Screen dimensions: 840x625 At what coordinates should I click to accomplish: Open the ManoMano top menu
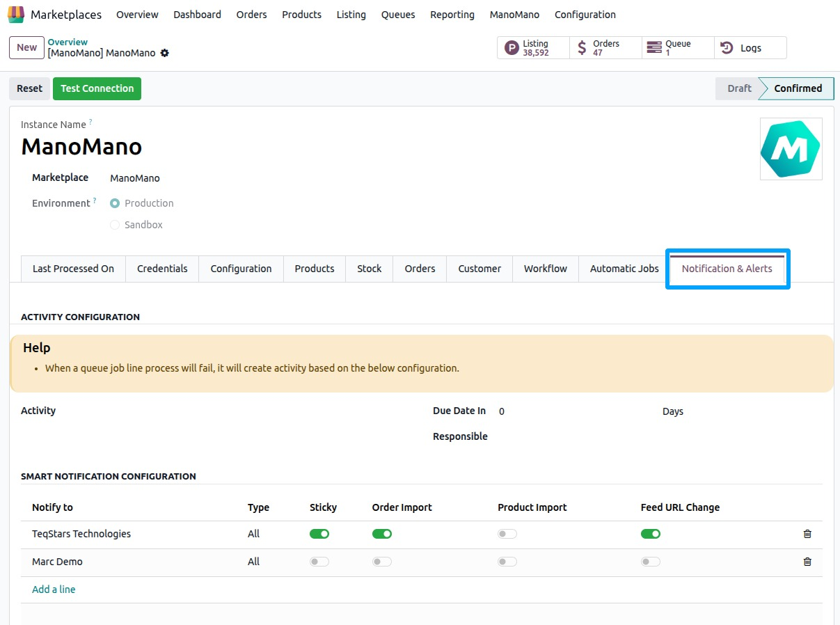514,15
